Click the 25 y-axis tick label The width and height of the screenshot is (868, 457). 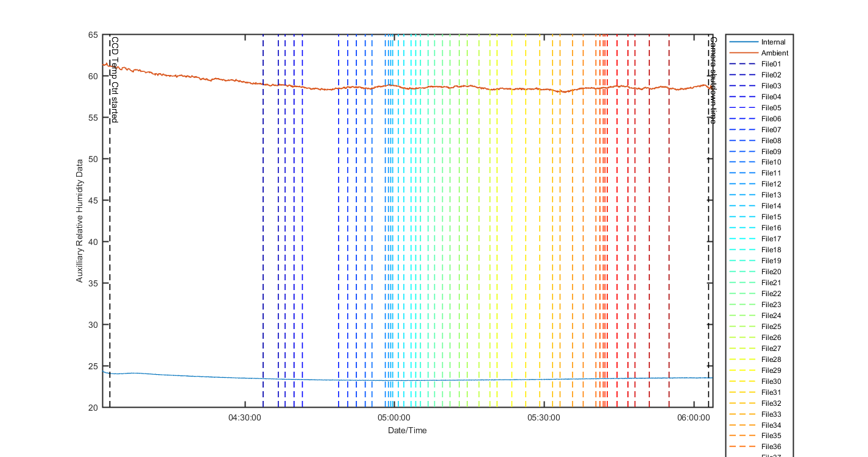[93, 366]
